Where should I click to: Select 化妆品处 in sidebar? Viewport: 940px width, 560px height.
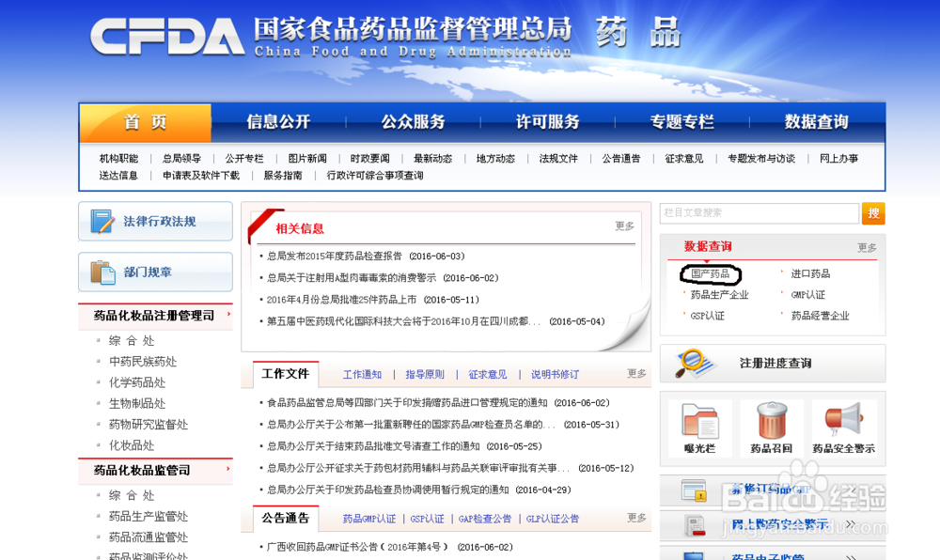point(132,445)
